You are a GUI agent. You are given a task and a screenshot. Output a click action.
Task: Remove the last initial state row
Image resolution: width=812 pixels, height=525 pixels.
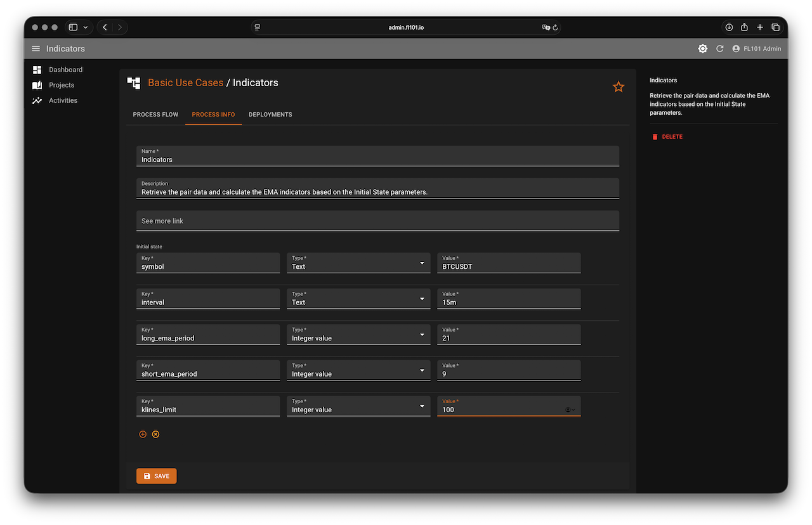click(x=155, y=434)
